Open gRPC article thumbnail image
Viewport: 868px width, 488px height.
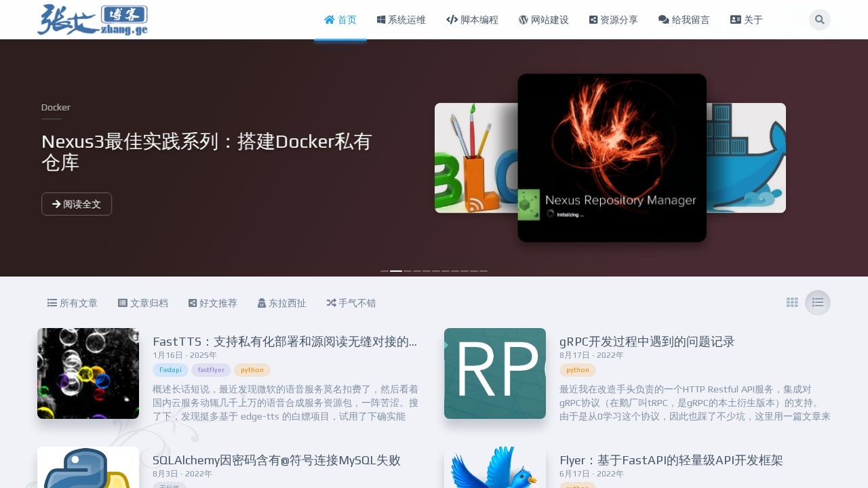(x=495, y=373)
